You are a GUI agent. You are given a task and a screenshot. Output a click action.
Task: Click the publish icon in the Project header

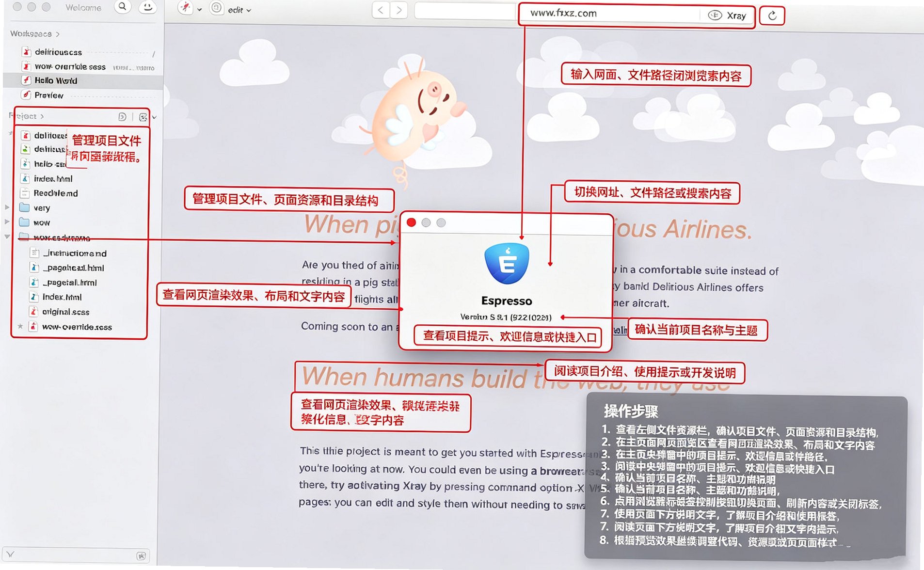tap(122, 117)
